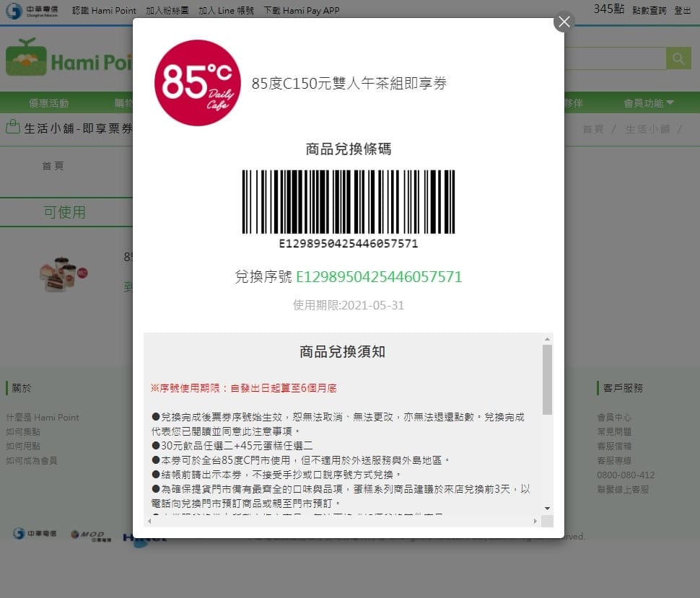700x598 pixels.
Task: Click right arrow of horizontal terms scrollbar
Action: (x=535, y=520)
